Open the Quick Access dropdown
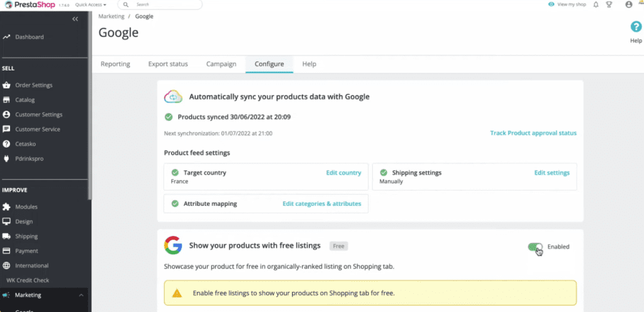The width and height of the screenshot is (644, 312). [x=91, y=4]
